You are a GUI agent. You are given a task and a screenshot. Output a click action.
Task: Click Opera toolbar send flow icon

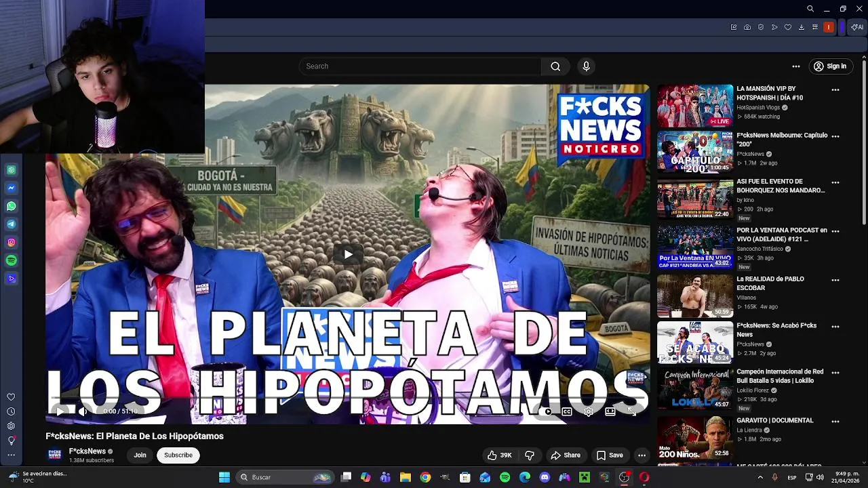click(x=774, y=27)
